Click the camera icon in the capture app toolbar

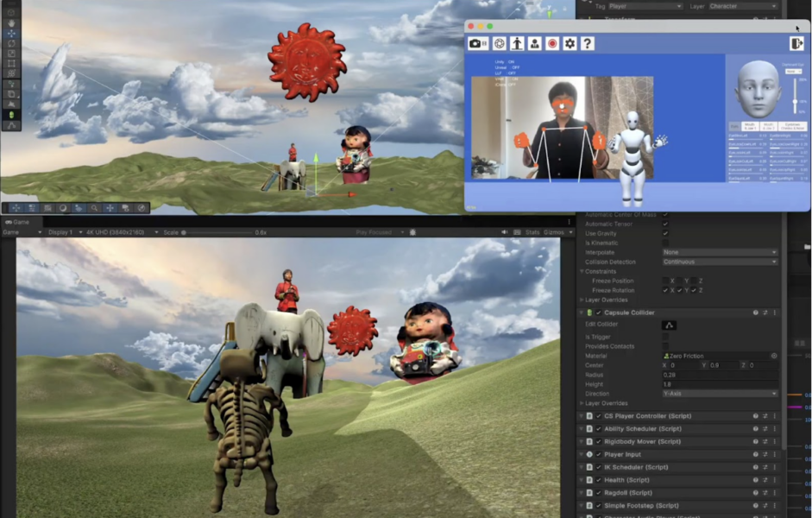pyautogui.click(x=478, y=43)
